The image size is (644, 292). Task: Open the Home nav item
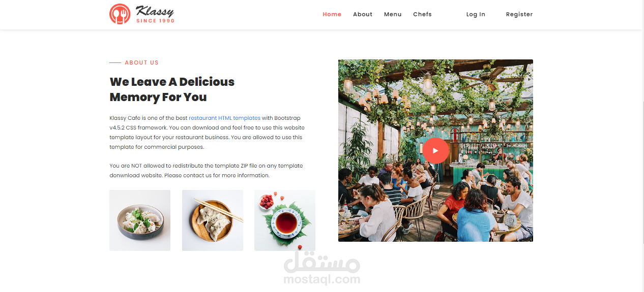click(332, 14)
